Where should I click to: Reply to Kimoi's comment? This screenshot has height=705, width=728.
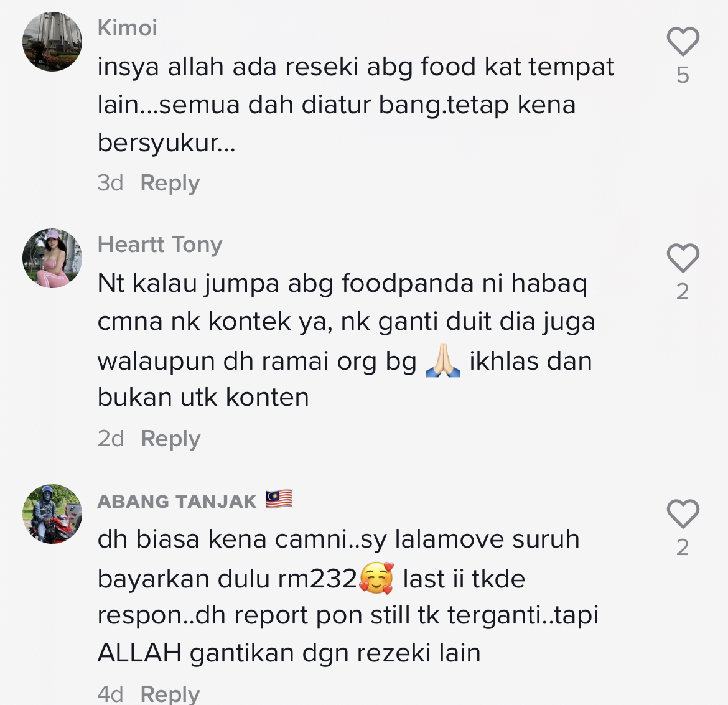point(170,183)
